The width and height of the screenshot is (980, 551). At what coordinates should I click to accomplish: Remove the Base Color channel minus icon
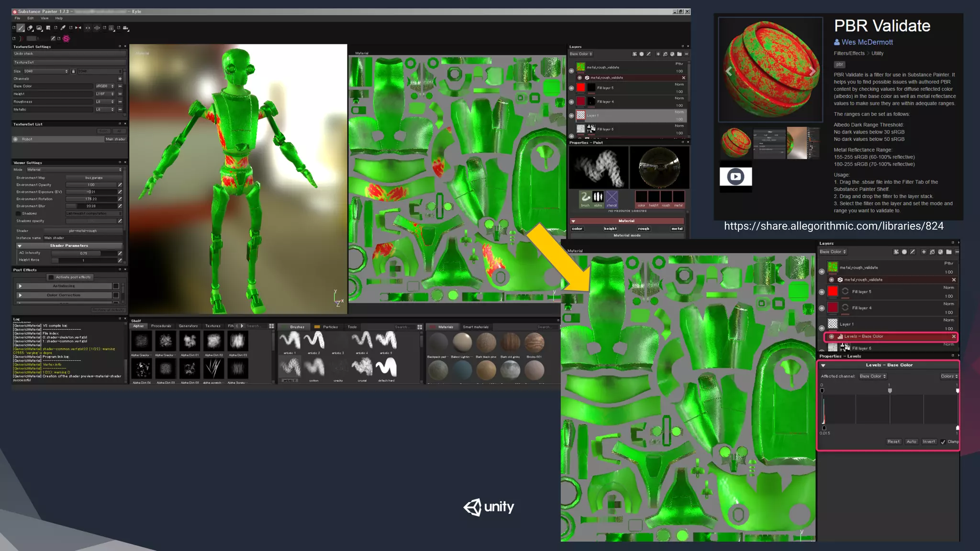point(120,87)
